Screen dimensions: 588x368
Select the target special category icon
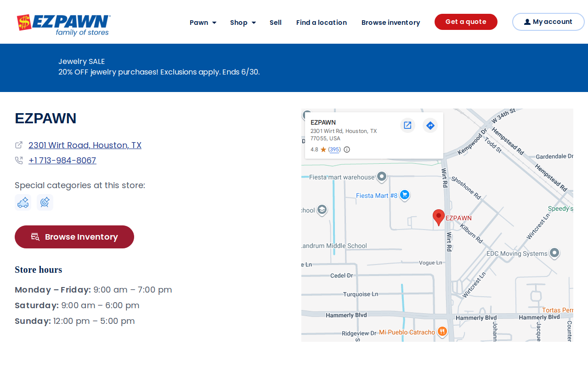click(45, 202)
